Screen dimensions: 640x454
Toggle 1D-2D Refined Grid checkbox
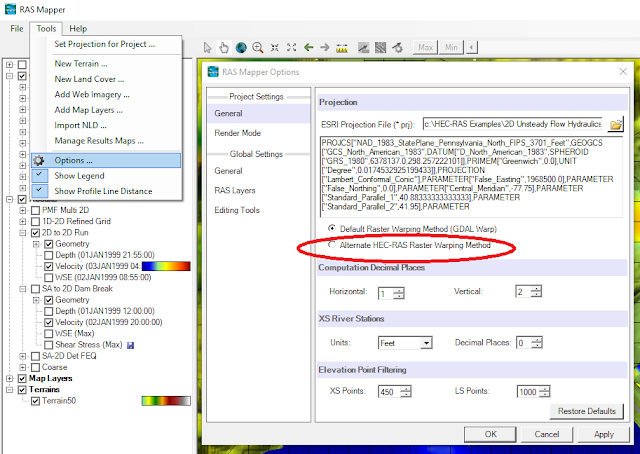(36, 221)
